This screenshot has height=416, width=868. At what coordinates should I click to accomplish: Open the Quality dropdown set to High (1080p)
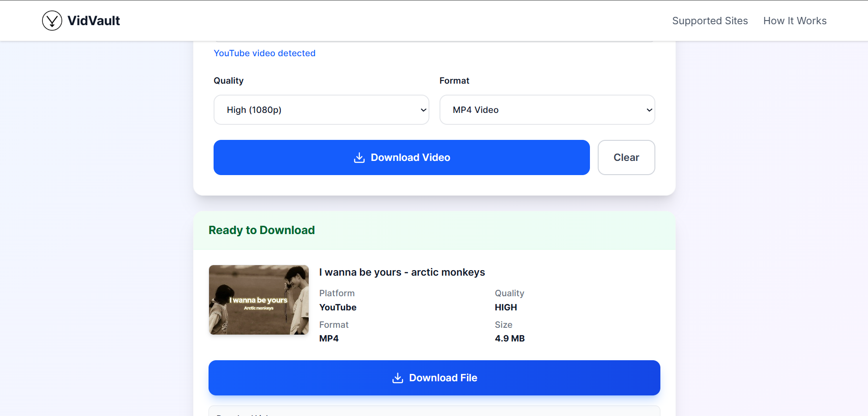tap(321, 110)
